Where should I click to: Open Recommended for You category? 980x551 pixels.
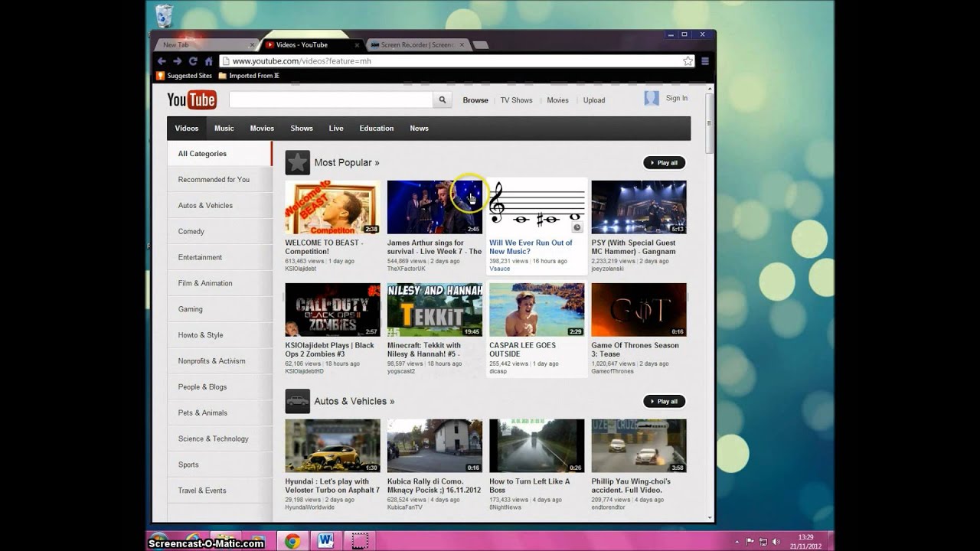220,179
